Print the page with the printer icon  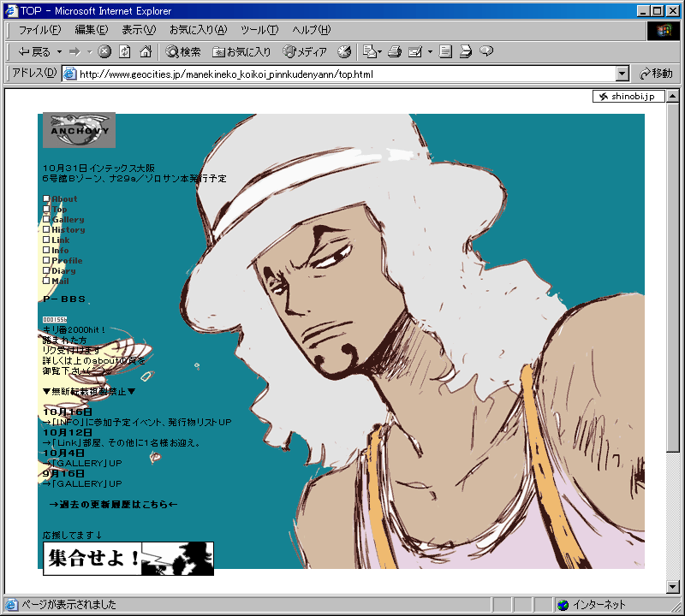tap(395, 52)
